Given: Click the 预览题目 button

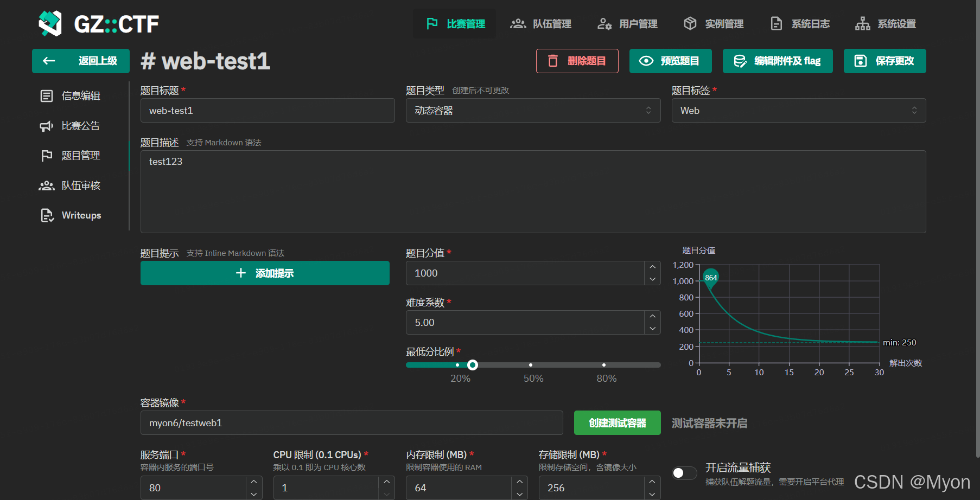Looking at the screenshot, I should pyautogui.click(x=671, y=61).
